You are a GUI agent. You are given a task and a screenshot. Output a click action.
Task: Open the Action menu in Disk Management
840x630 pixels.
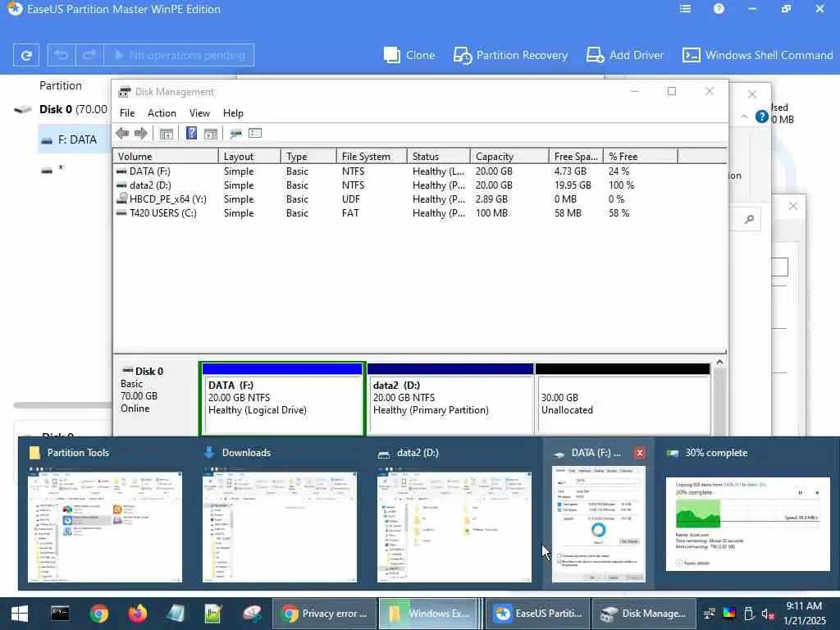tap(162, 113)
